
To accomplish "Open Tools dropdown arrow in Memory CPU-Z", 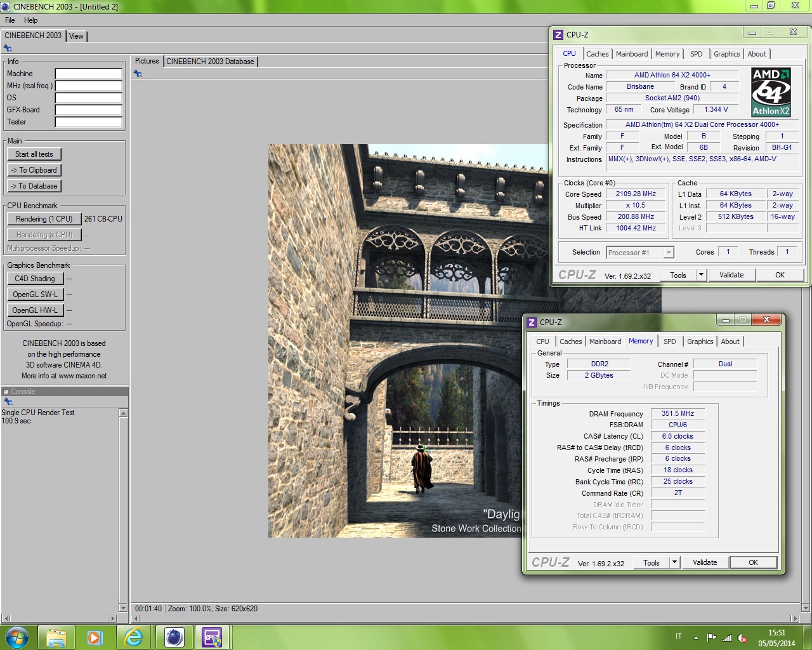I will point(674,562).
